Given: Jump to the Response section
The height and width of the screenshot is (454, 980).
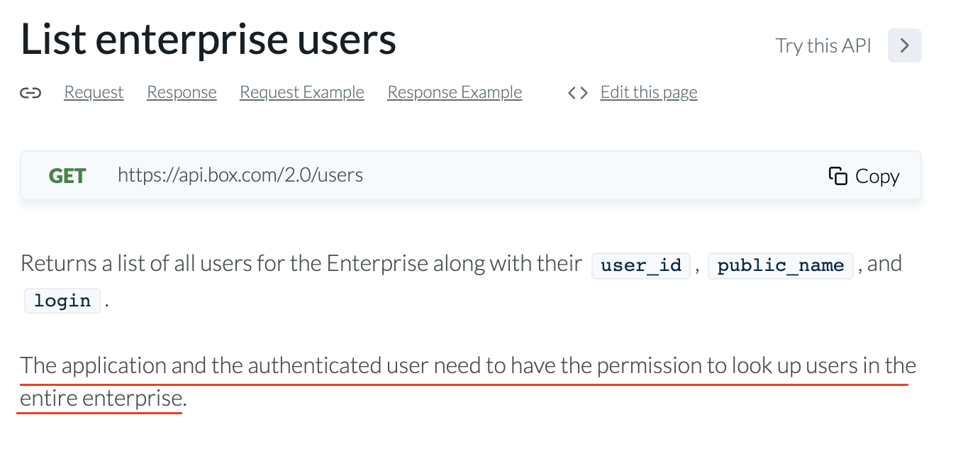Looking at the screenshot, I should [182, 92].
